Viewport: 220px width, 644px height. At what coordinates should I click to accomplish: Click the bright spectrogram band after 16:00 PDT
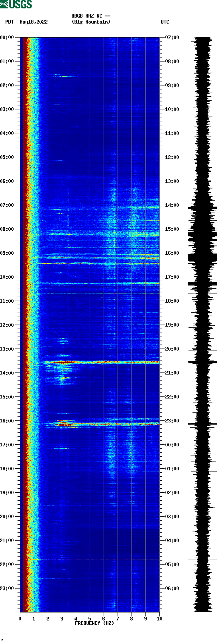tap(102, 424)
